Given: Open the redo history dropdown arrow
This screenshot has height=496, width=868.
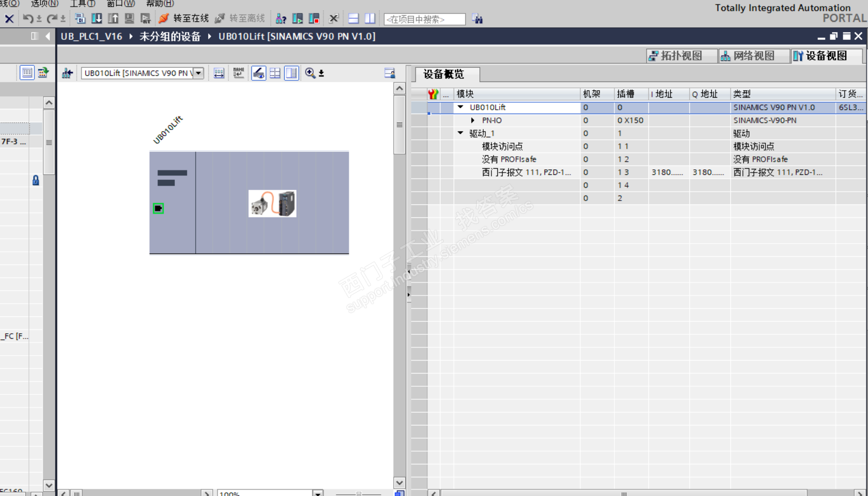Looking at the screenshot, I should point(63,19).
